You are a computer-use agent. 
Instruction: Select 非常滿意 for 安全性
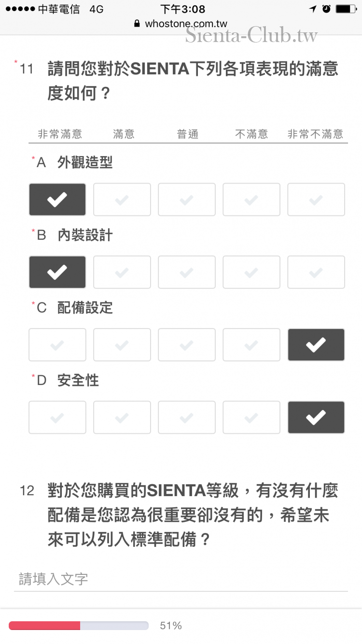[x=57, y=417]
